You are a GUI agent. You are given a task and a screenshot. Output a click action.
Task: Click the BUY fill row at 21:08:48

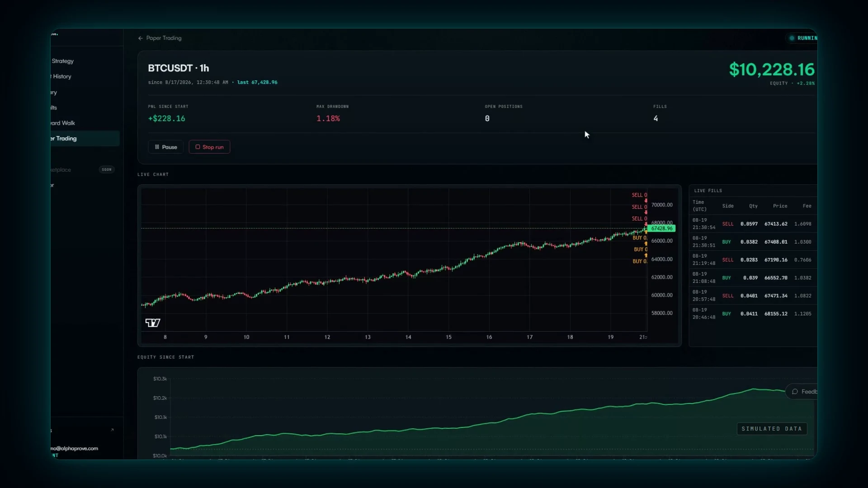pyautogui.click(x=753, y=278)
